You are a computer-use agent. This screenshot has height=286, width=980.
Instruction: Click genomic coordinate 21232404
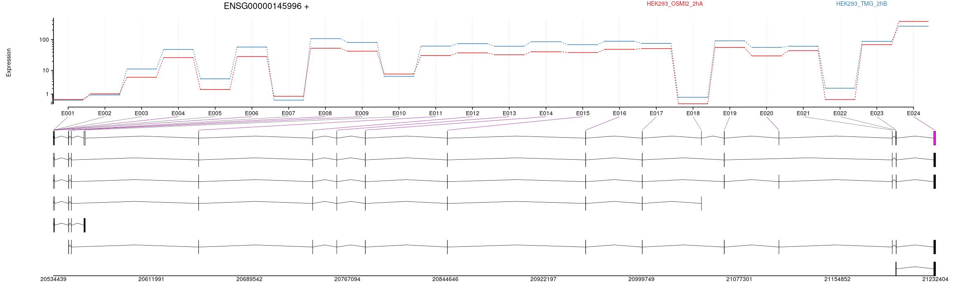tap(935, 279)
